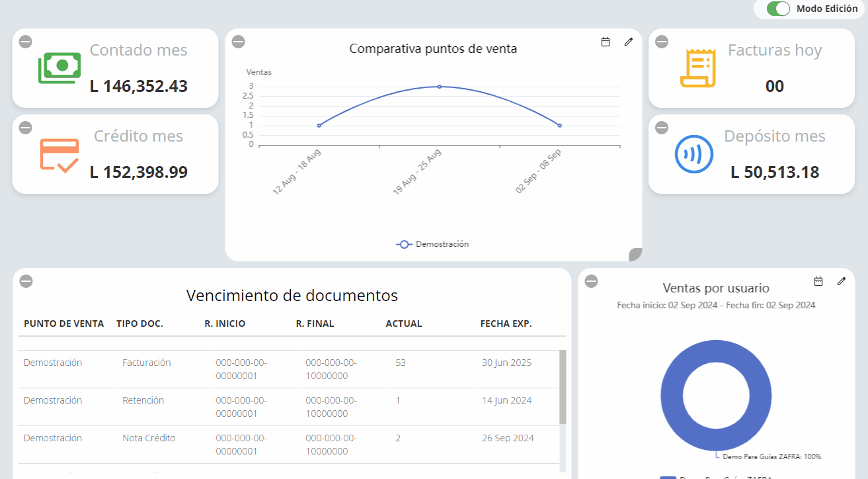The image size is (868, 479).
Task: Click the orange credit card icon
Action: [x=59, y=155]
